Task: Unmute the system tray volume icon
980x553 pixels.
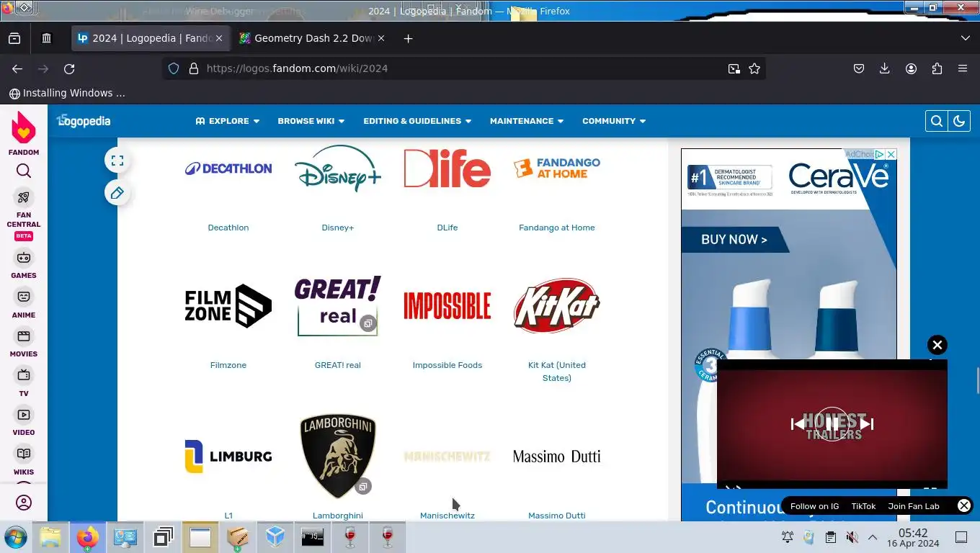Action: (x=852, y=537)
